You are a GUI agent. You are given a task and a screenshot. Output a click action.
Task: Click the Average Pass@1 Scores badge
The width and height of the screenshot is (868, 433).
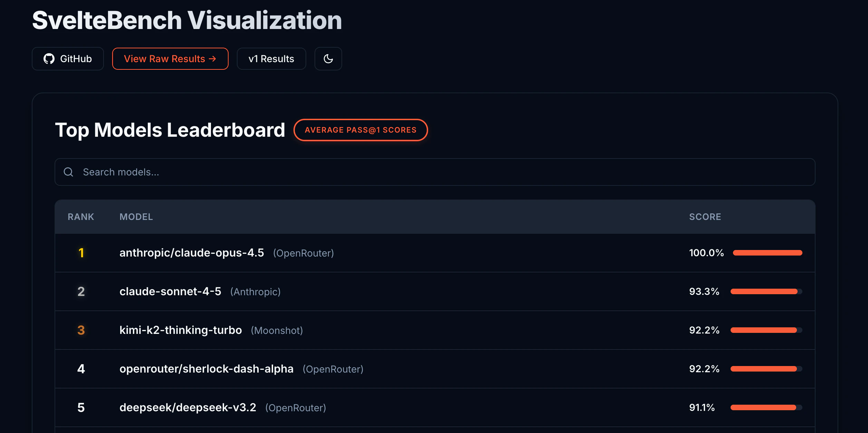click(x=360, y=130)
